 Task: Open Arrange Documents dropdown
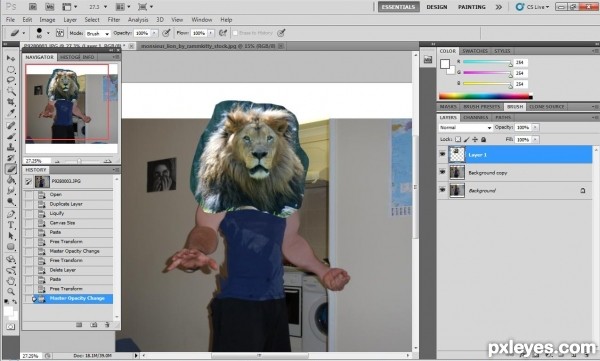tap(123, 7)
